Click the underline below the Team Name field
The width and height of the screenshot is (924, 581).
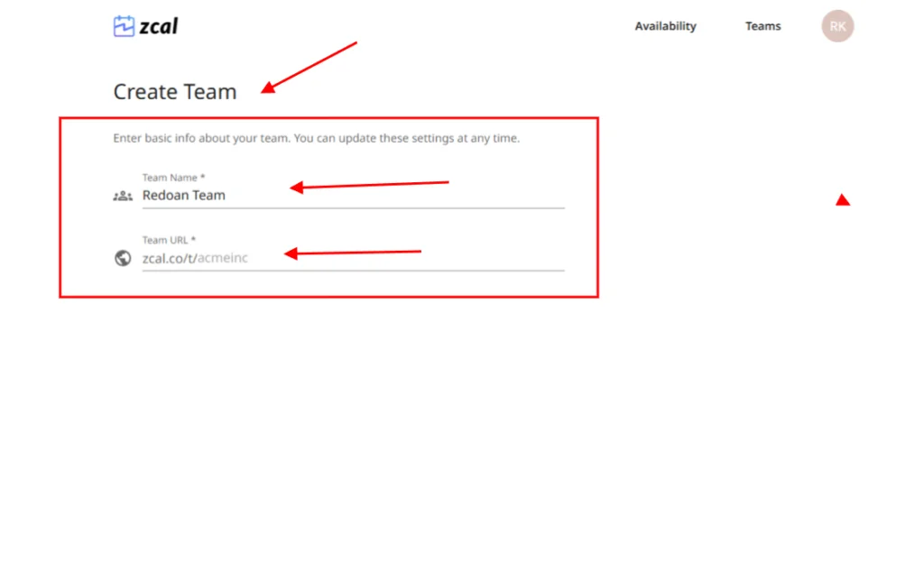pos(353,208)
